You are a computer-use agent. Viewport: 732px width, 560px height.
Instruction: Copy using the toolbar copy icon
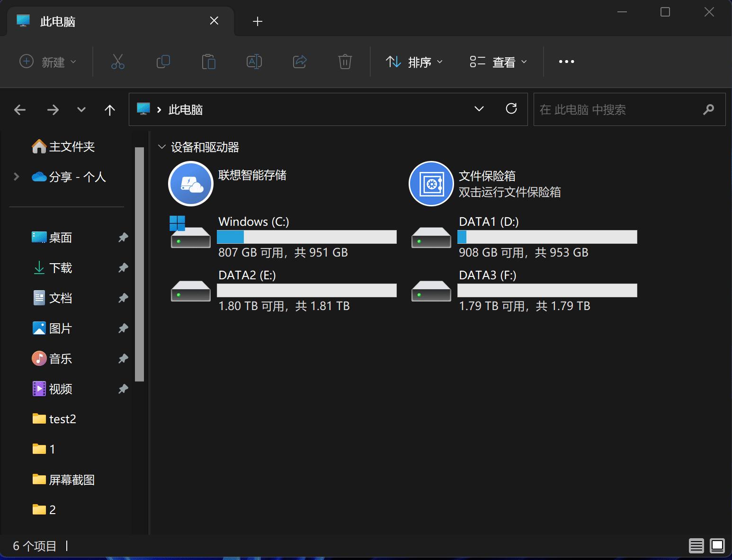coord(163,62)
